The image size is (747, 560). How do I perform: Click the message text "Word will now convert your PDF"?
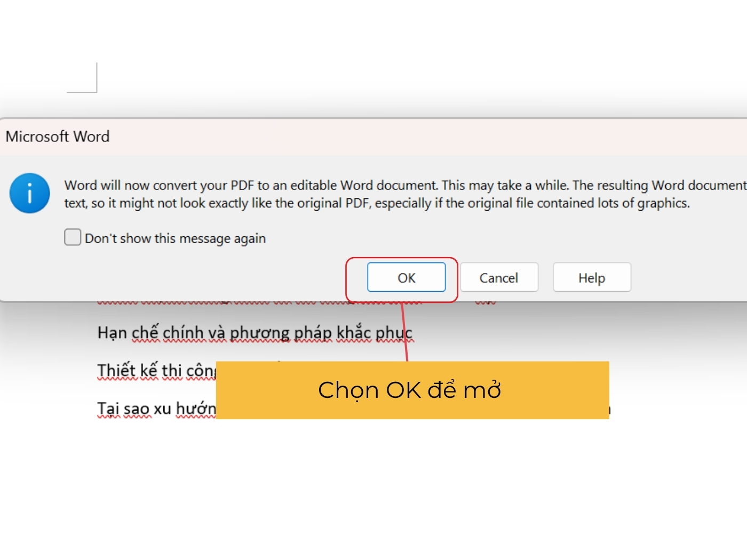pyautogui.click(x=160, y=185)
